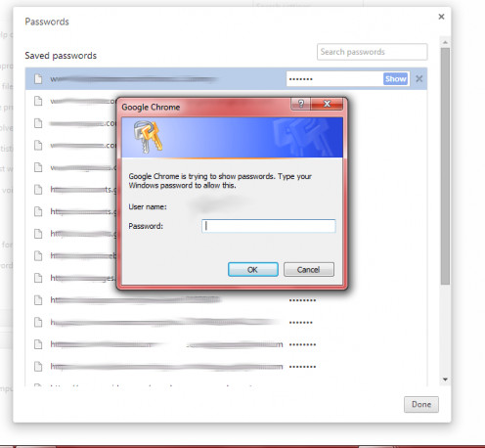
Task: Focus the Windows Password input field
Action: 269,226
